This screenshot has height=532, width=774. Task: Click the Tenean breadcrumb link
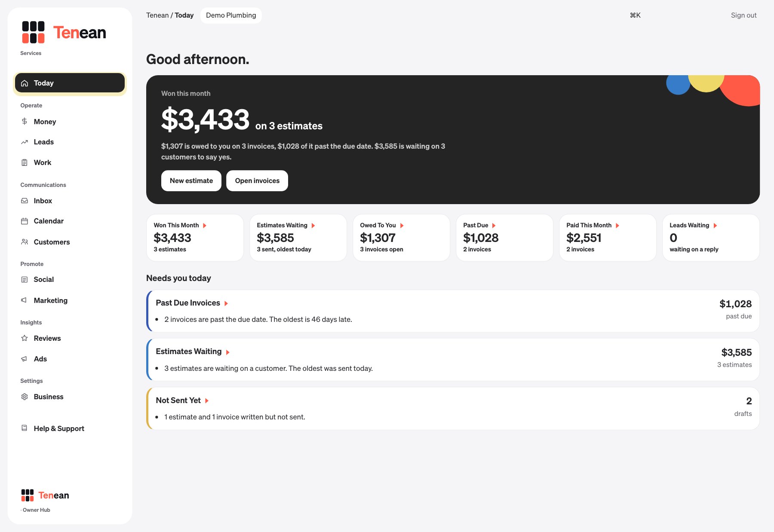(x=157, y=15)
